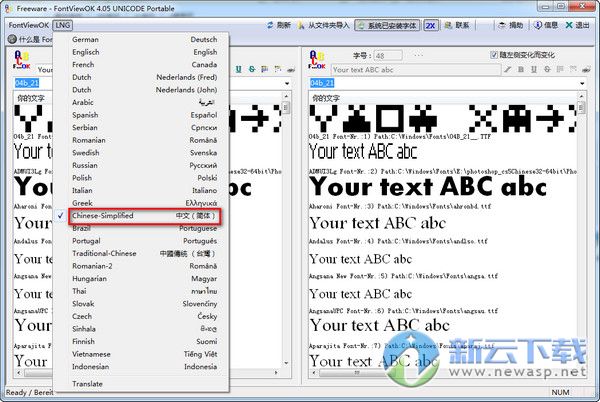Select Romanian-2 language entry
The height and width of the screenshot is (402, 600).
pyautogui.click(x=141, y=266)
